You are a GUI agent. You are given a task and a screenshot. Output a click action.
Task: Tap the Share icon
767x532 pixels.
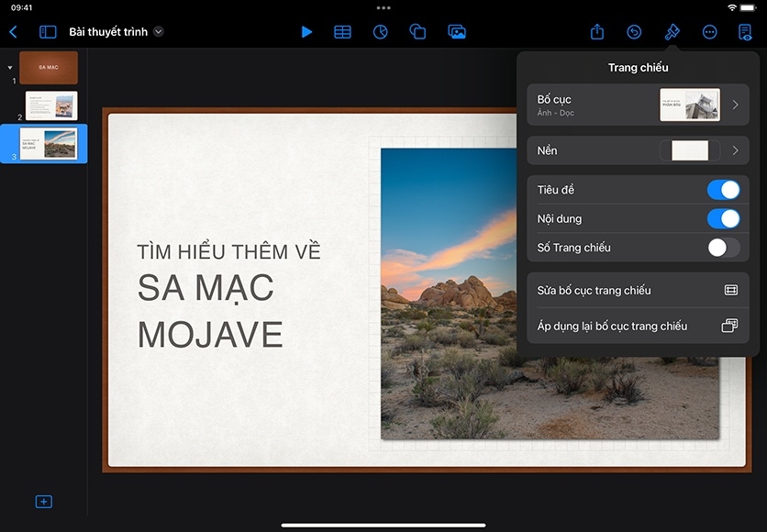tap(597, 32)
